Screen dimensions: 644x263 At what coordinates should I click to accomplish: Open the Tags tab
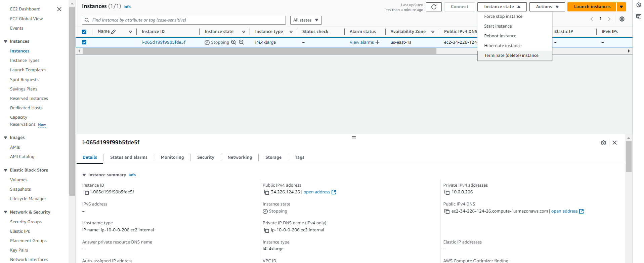(300, 157)
